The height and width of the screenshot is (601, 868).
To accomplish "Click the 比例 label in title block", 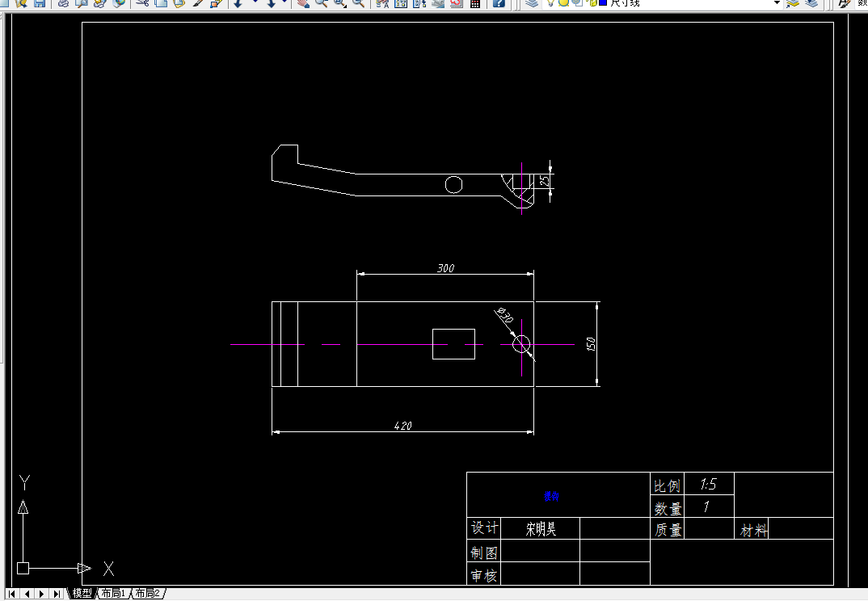I will coord(667,486).
